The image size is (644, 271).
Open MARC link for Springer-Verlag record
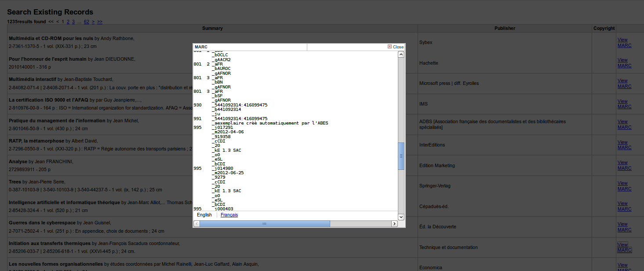tap(624, 189)
